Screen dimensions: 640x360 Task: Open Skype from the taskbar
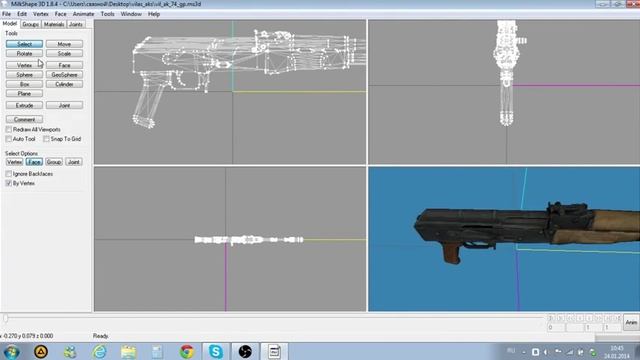[216, 351]
